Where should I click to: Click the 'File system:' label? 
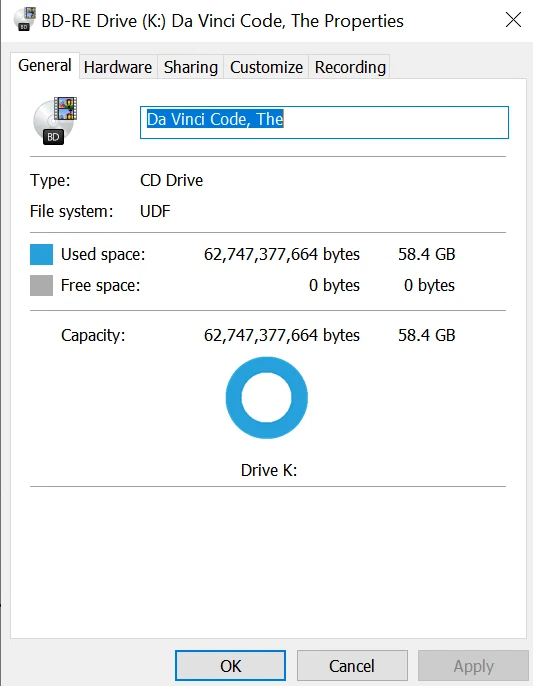pos(71,211)
